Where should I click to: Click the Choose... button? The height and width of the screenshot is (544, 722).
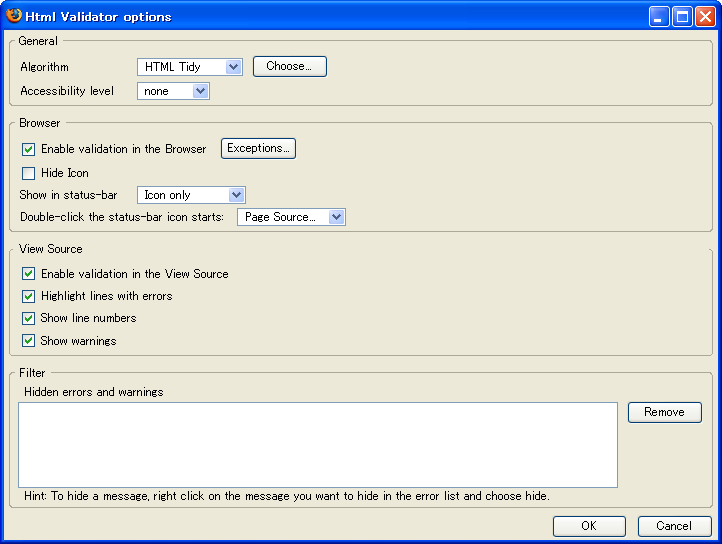[x=290, y=66]
